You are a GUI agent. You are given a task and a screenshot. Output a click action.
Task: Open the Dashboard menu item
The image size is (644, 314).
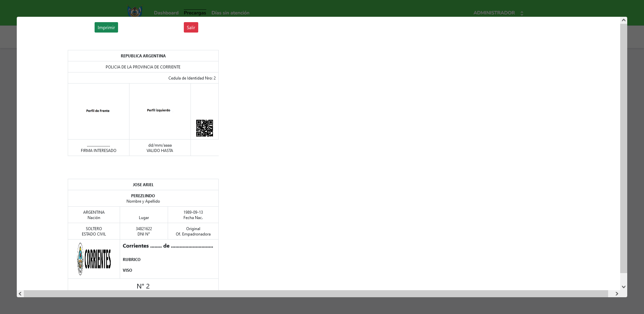pyautogui.click(x=166, y=13)
